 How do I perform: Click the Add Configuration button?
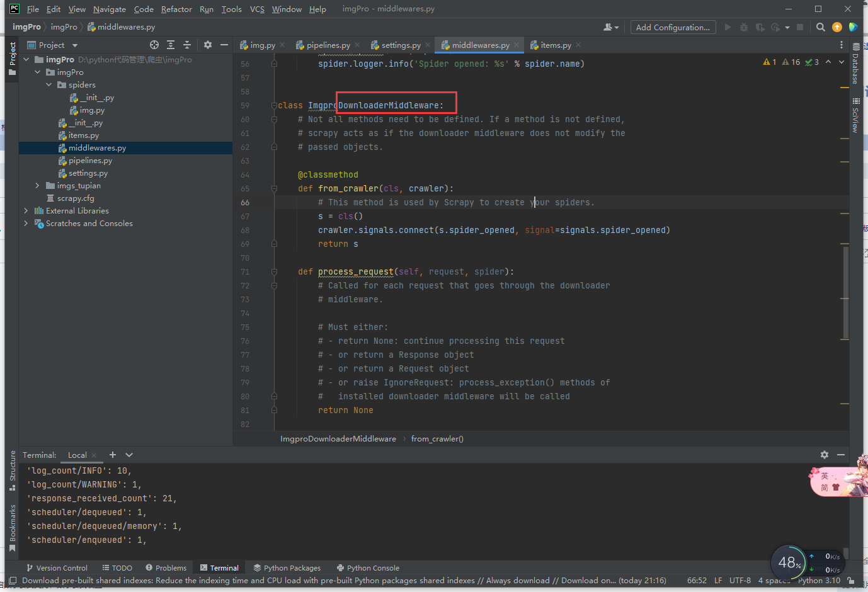(673, 27)
